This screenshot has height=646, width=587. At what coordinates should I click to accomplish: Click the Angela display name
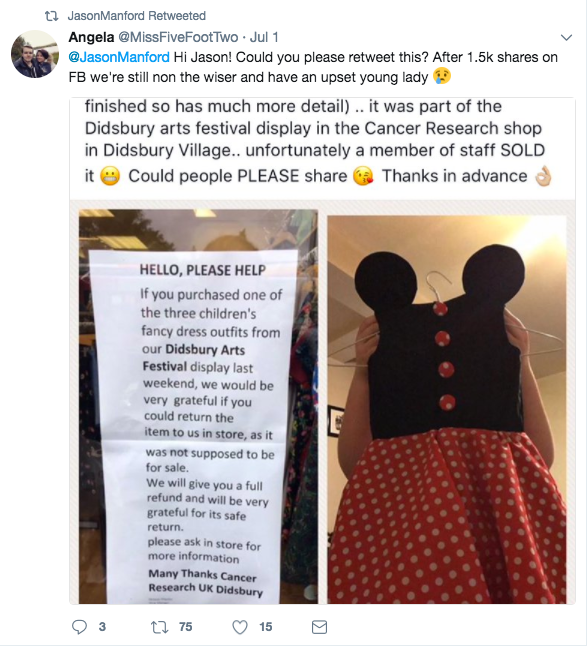(x=91, y=37)
